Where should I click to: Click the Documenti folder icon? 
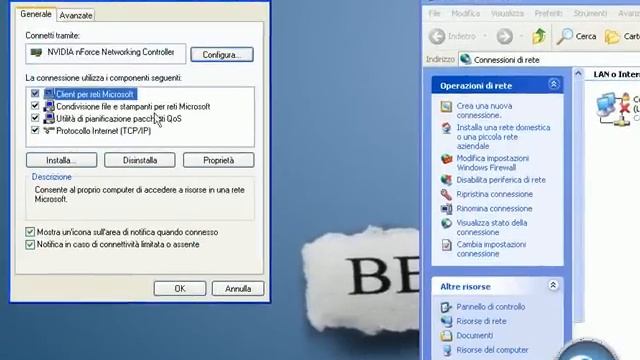click(446, 336)
